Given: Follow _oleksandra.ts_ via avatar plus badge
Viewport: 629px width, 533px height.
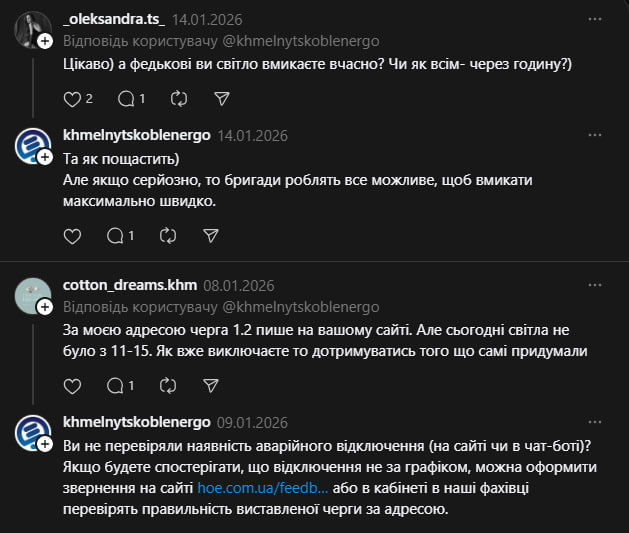Looking at the screenshot, I should (x=45, y=41).
